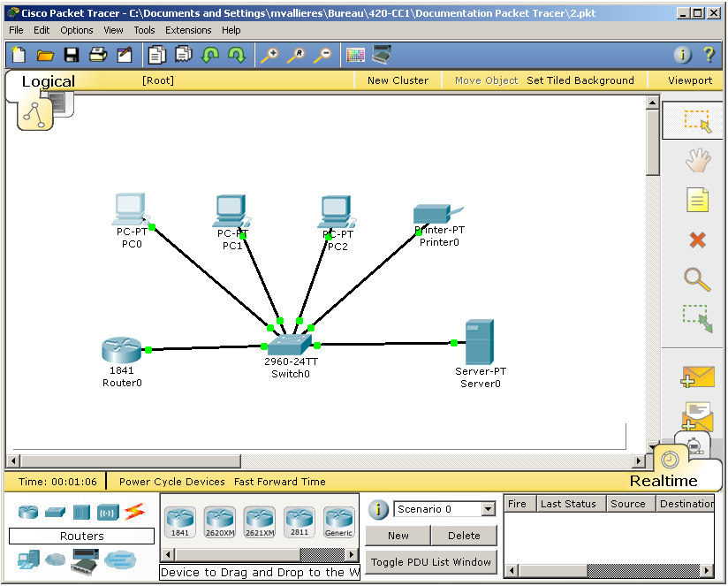
Task: Pick the 2811 router from device list
Action: click(300, 522)
